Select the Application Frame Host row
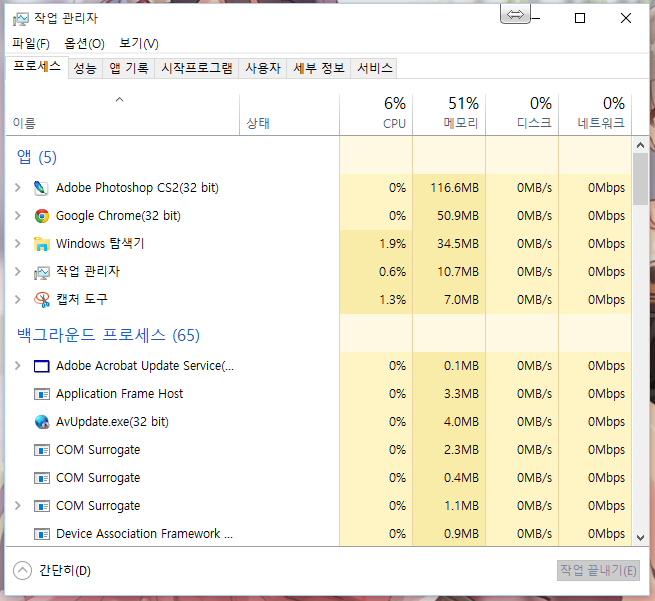 [318, 394]
